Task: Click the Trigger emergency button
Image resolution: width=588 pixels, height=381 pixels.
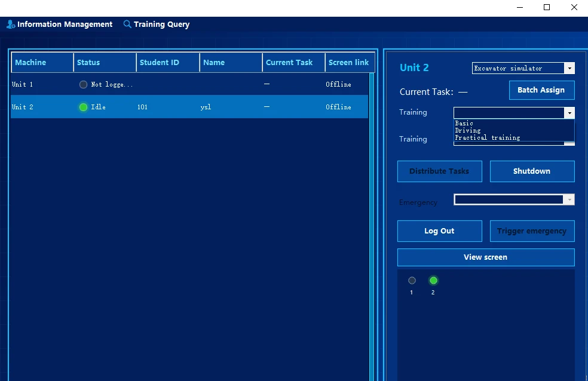Action: tap(532, 231)
